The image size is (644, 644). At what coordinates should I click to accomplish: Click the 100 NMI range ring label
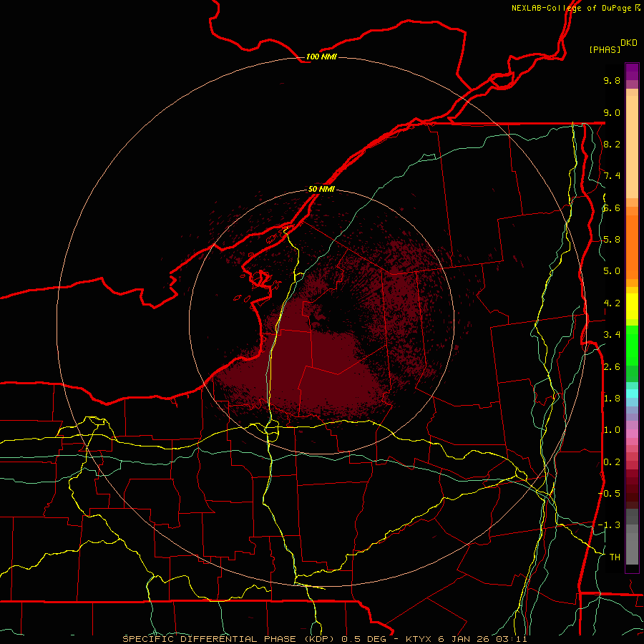[321, 57]
